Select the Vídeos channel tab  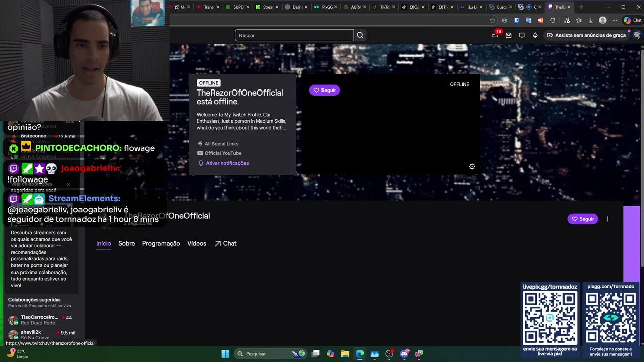click(x=197, y=243)
